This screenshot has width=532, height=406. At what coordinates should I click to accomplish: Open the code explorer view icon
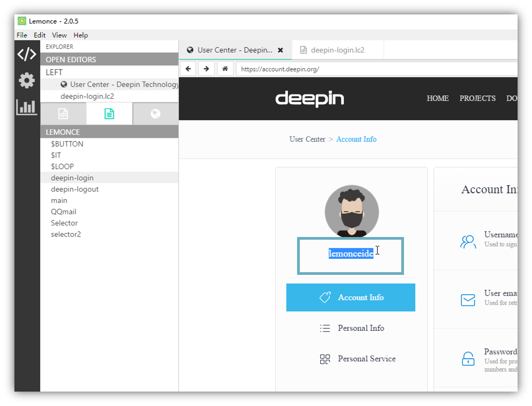coord(27,54)
